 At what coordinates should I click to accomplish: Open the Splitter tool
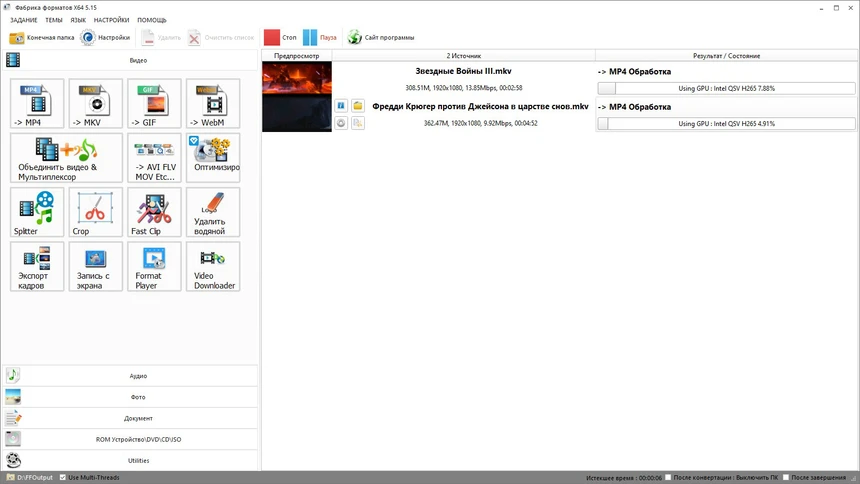point(37,212)
